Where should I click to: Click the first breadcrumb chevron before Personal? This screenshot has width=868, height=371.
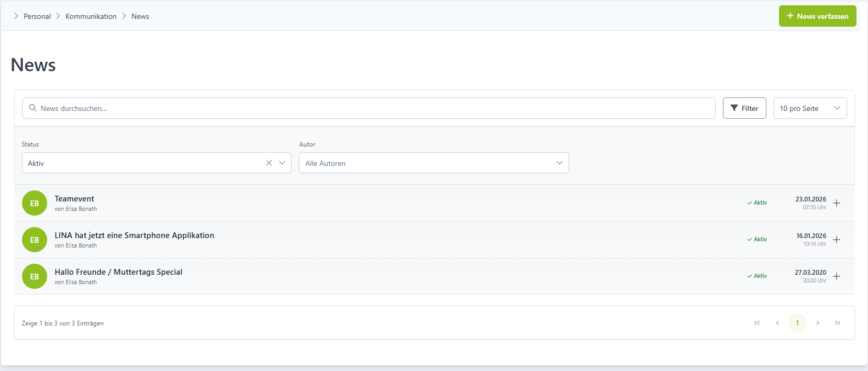(16, 16)
